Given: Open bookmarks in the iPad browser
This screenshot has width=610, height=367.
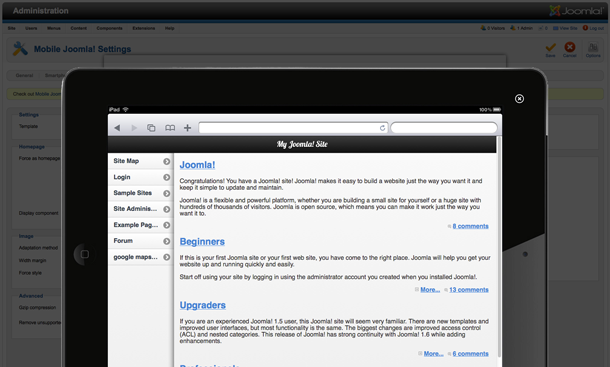Looking at the screenshot, I should (170, 128).
